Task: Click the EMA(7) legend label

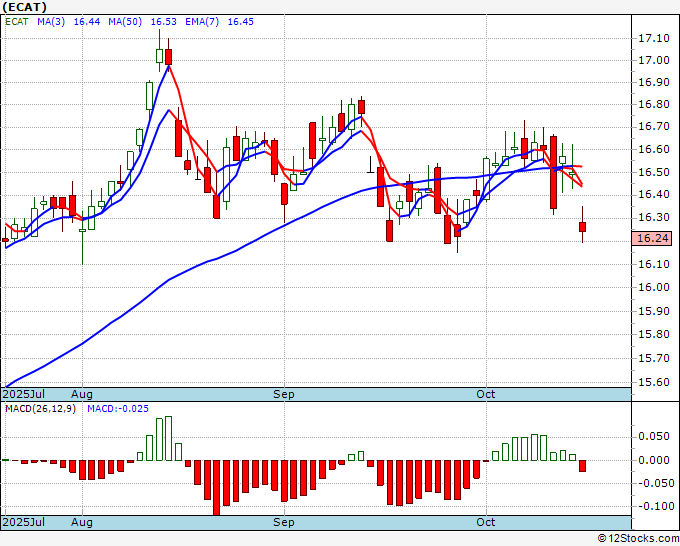Action: tap(202, 22)
